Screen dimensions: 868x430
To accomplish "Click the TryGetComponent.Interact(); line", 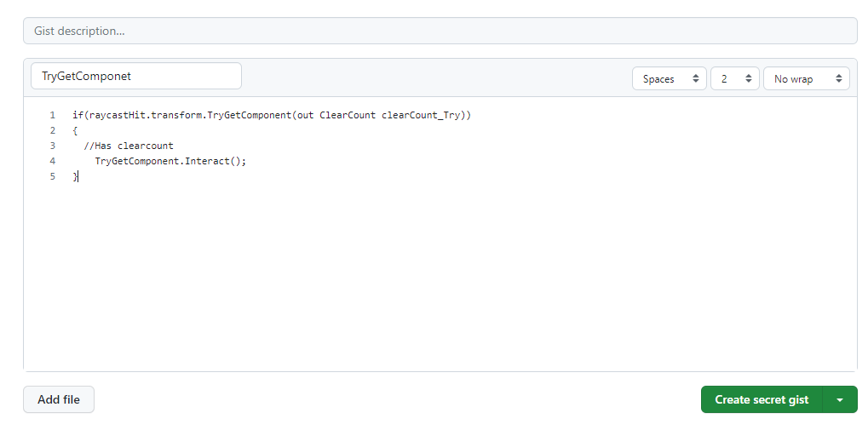I will [170, 161].
